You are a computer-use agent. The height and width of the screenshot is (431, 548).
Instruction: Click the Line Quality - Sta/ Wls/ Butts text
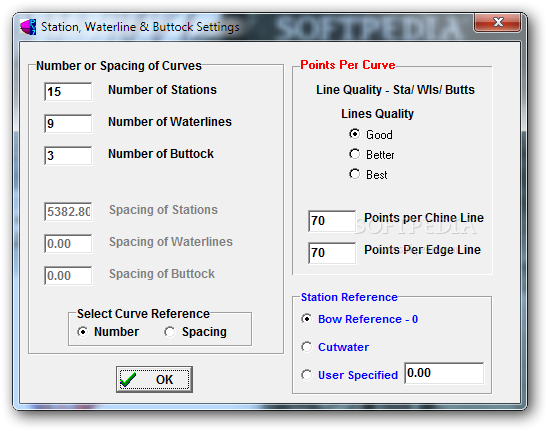point(395,90)
